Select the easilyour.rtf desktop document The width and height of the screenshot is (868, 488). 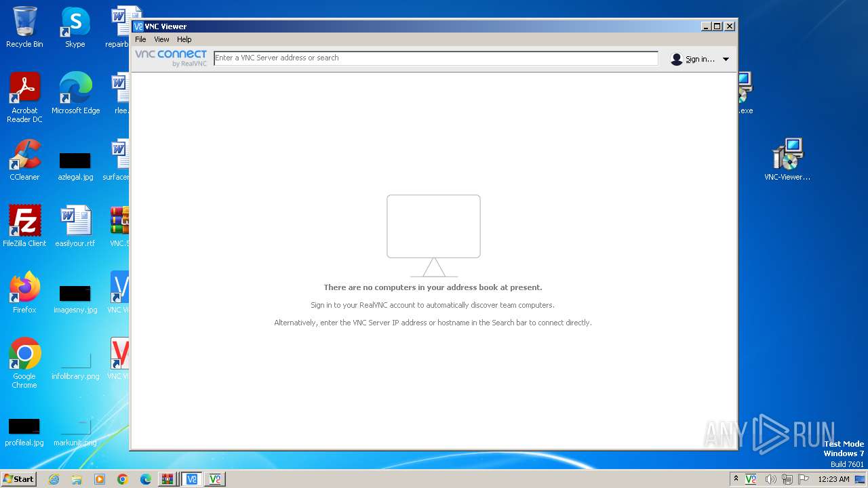tap(75, 226)
